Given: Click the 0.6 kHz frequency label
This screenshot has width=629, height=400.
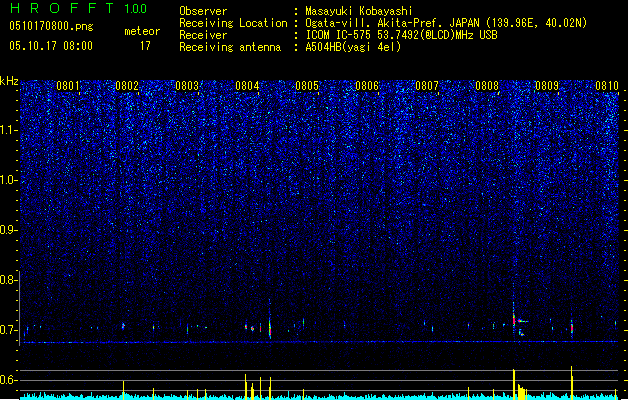Looking at the screenshot, I should tap(9, 380).
